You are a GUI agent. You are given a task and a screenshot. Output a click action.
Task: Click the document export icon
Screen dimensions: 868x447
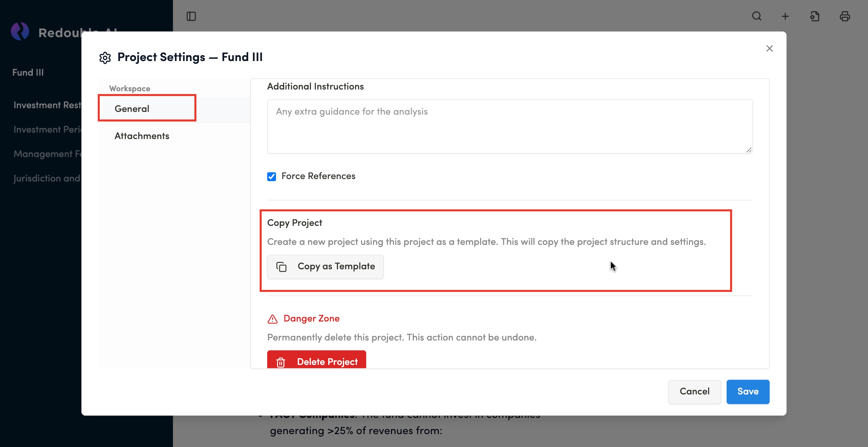[814, 16]
